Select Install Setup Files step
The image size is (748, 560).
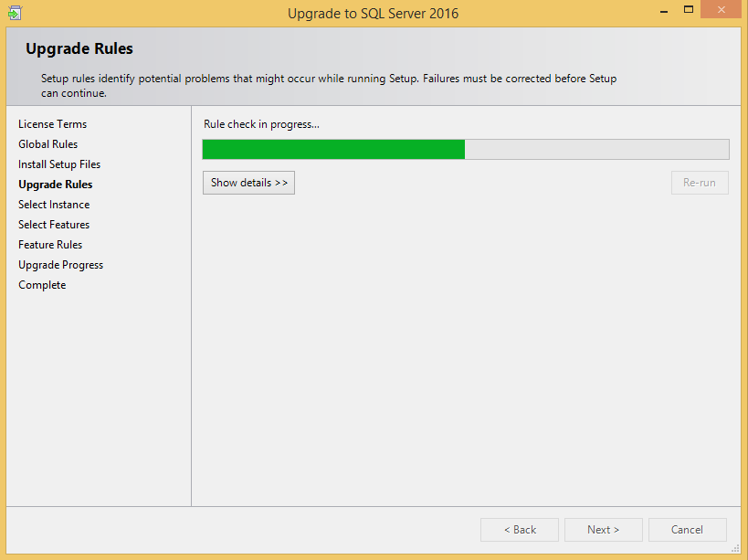(x=59, y=164)
